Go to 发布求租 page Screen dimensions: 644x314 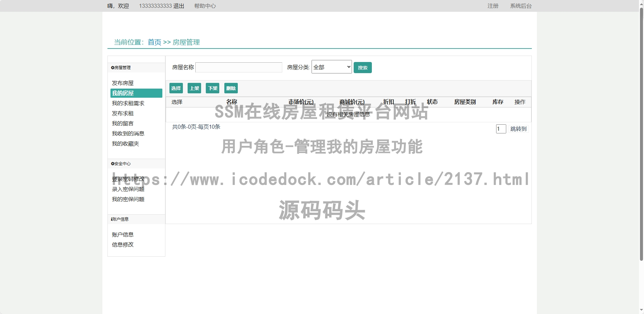pos(123,113)
